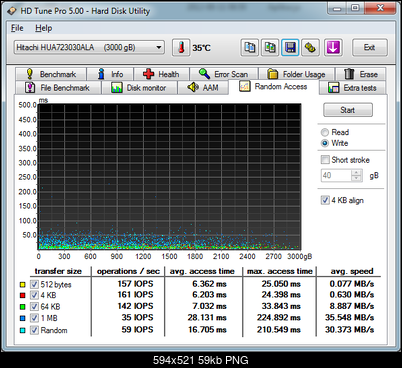Copy screenshot to clipboard toolbar icon
This screenshot has height=368, width=402.
270,47
